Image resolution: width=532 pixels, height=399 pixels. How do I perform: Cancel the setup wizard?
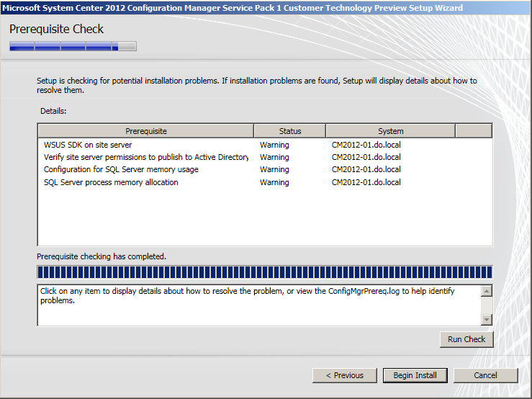(485, 375)
